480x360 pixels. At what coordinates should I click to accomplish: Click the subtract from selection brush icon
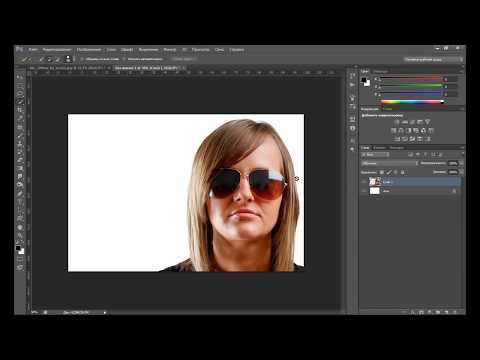tap(57, 59)
